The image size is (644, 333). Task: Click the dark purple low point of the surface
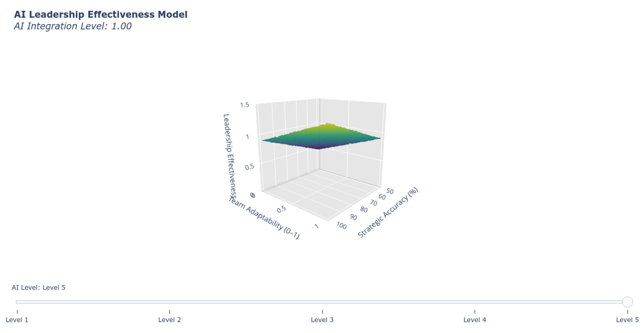point(318,147)
